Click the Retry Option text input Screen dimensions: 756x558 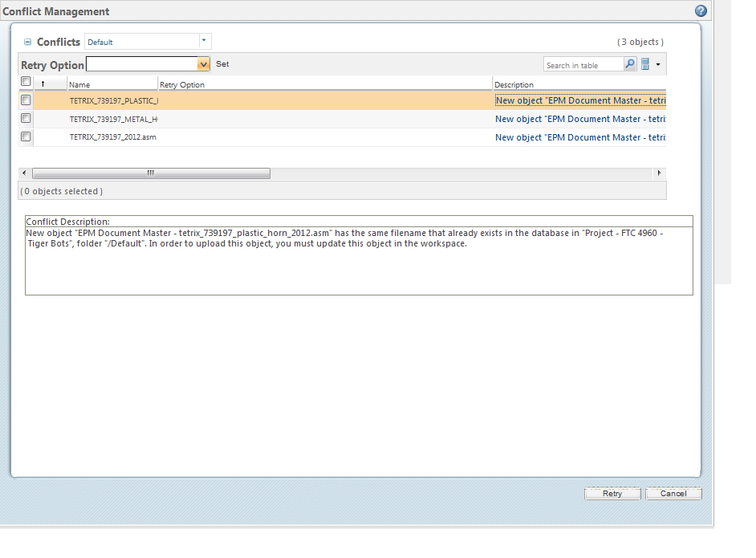point(142,64)
